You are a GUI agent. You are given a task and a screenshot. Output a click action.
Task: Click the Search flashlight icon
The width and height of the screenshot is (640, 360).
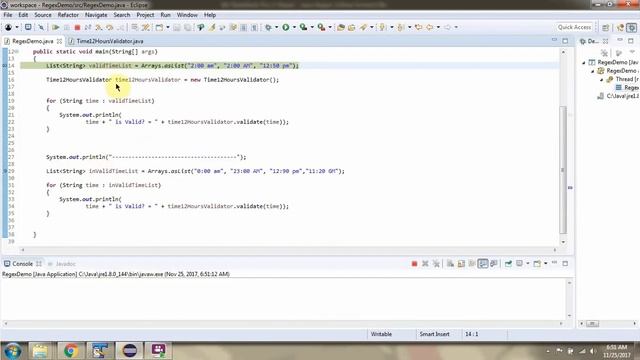[363, 27]
